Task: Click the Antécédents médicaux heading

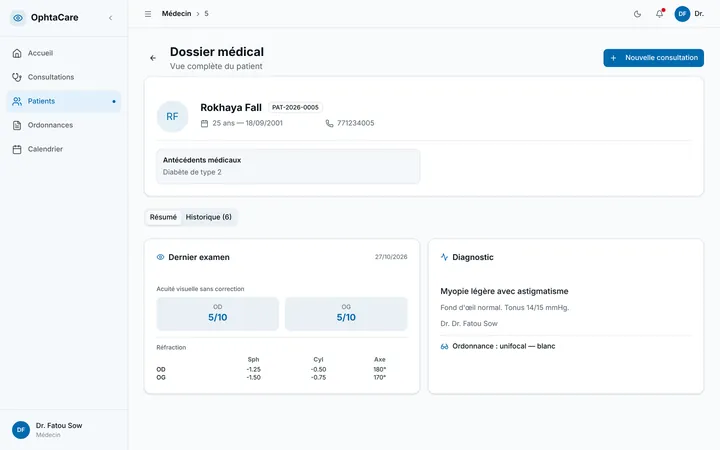Action: tap(202, 160)
